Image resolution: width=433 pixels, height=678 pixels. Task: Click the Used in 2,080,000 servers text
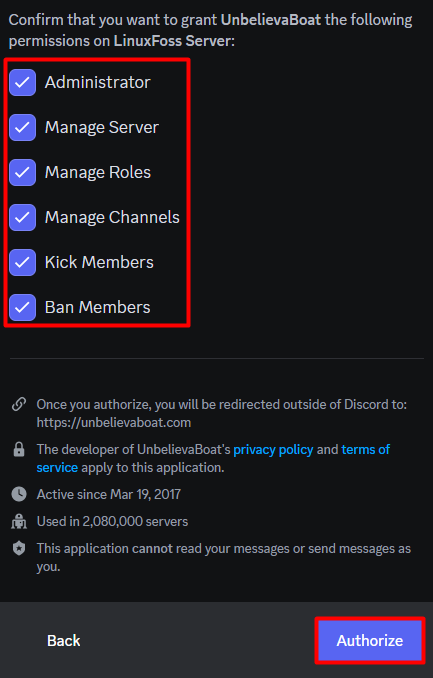pyautogui.click(x=112, y=521)
